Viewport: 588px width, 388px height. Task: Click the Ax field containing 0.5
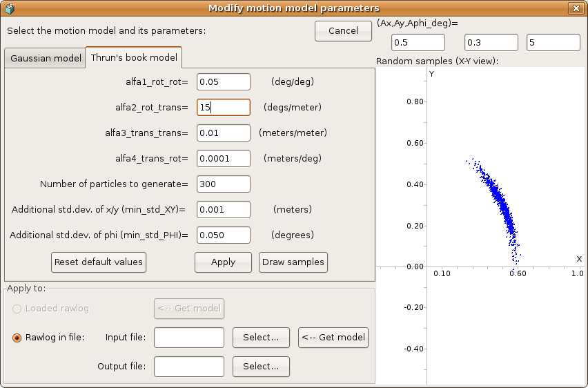(416, 43)
